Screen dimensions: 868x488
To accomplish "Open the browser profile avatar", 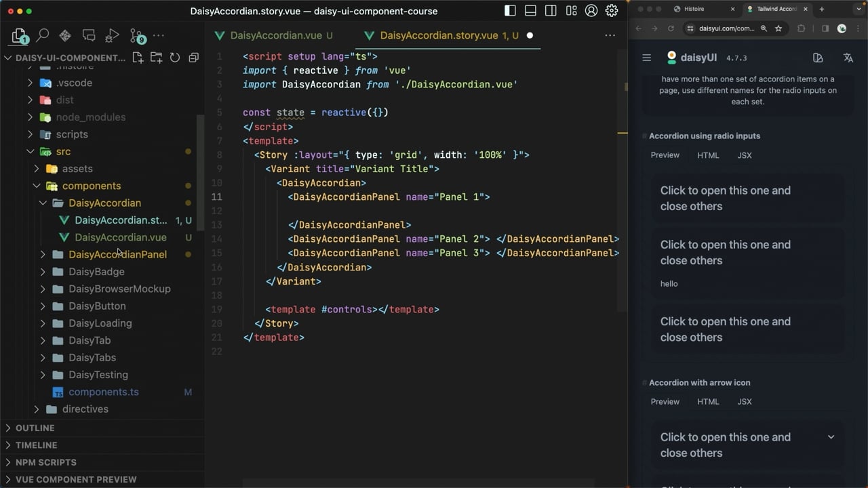I will 842,28.
